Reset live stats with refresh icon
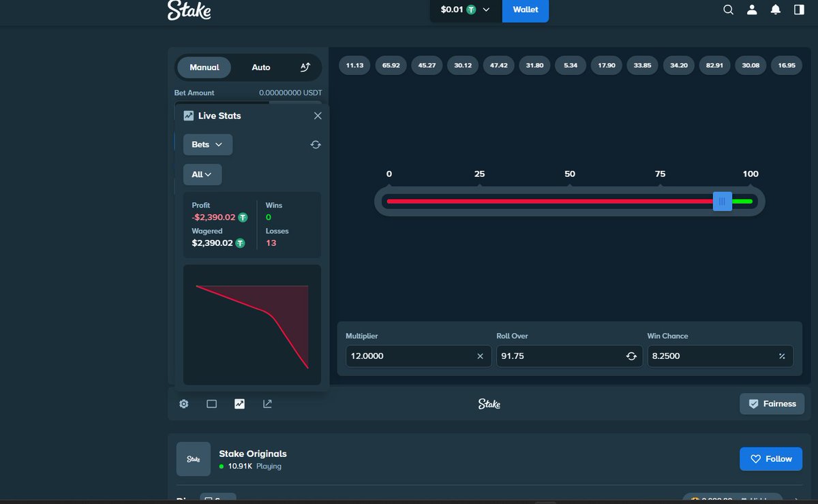The height and width of the screenshot is (504, 818). tap(316, 144)
